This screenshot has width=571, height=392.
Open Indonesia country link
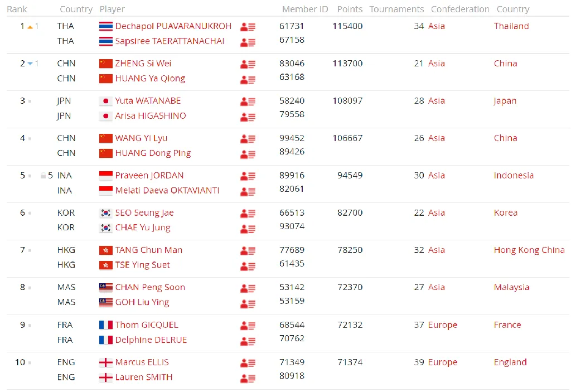pyautogui.click(x=514, y=176)
